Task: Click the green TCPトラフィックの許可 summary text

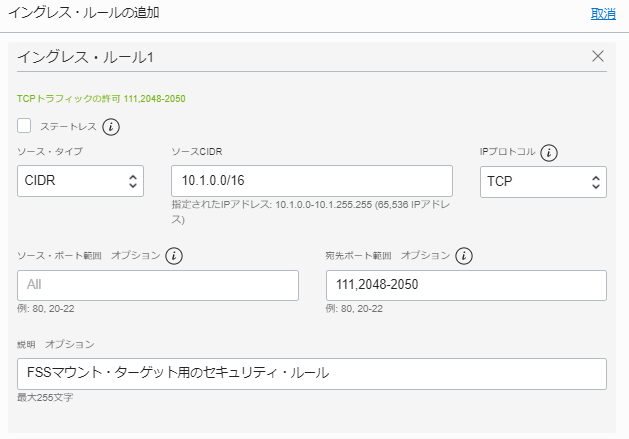Action: tap(101, 99)
